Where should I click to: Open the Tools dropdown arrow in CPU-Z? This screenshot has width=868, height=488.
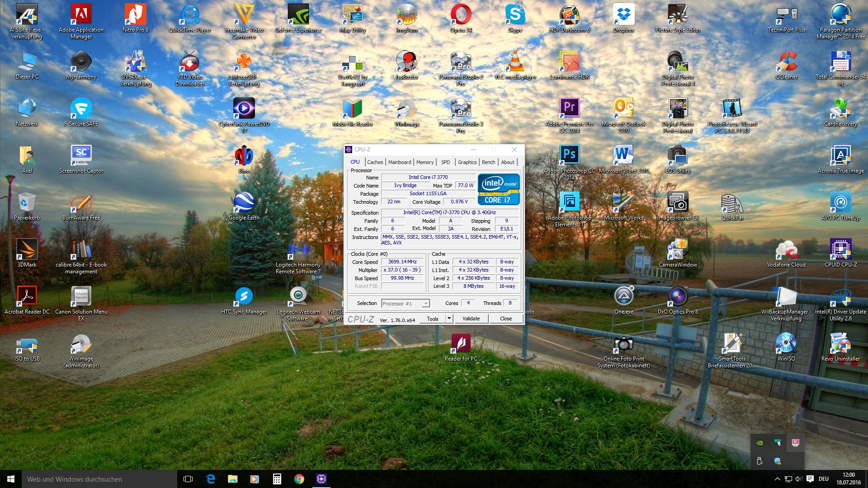coord(449,319)
